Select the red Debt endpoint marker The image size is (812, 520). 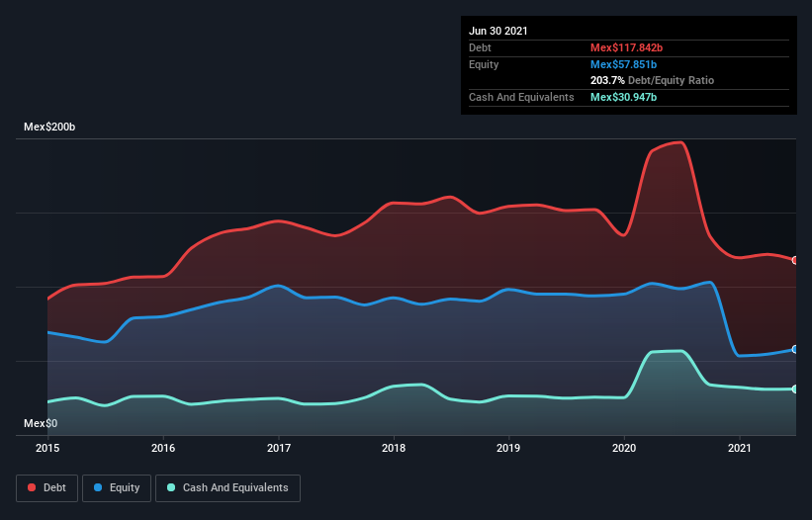point(795,260)
